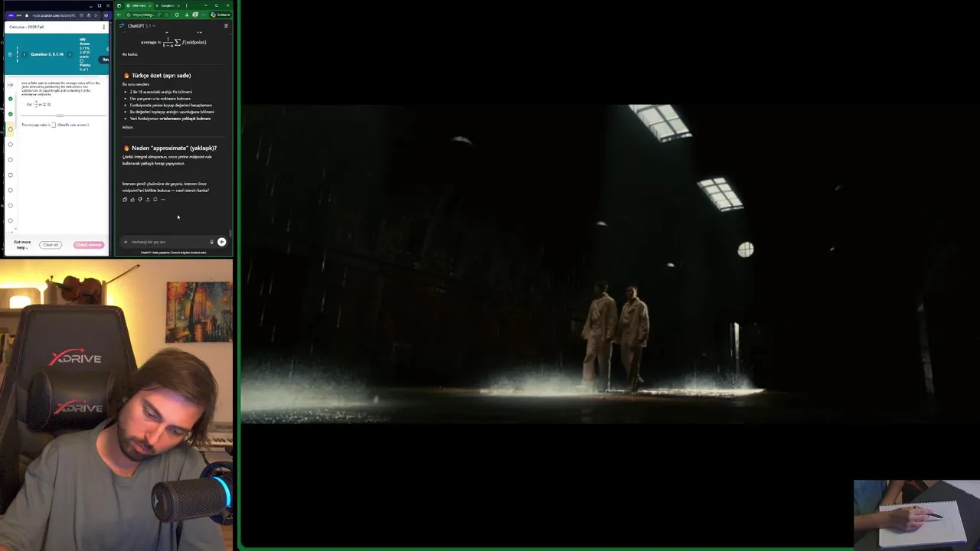Click the 'Calculus - 2025 Fall' course title

27,27
